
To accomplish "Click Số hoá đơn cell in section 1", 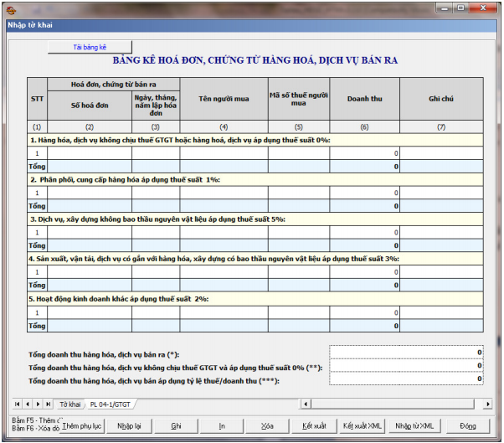I will coord(89,153).
